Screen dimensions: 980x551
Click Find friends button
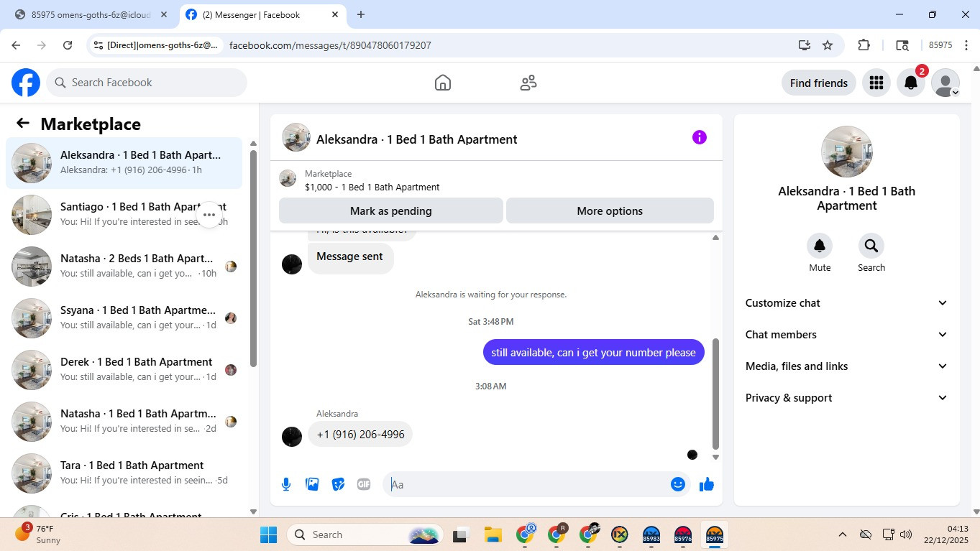(819, 83)
